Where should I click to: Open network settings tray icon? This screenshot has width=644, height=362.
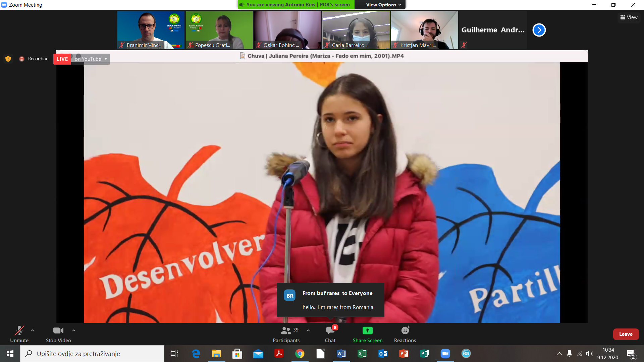pyautogui.click(x=580, y=354)
